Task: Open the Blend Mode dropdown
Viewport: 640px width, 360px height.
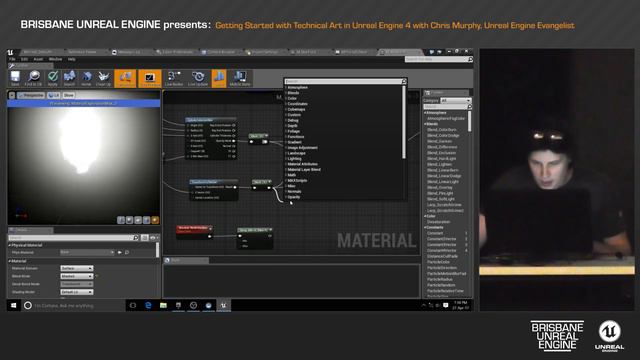Action: pos(77,276)
